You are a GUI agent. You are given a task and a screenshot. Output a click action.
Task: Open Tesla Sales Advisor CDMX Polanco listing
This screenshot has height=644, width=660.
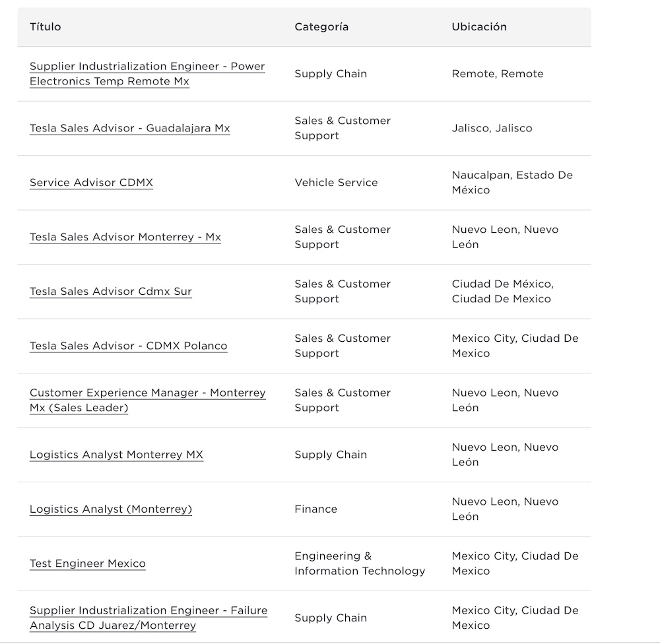click(x=128, y=346)
